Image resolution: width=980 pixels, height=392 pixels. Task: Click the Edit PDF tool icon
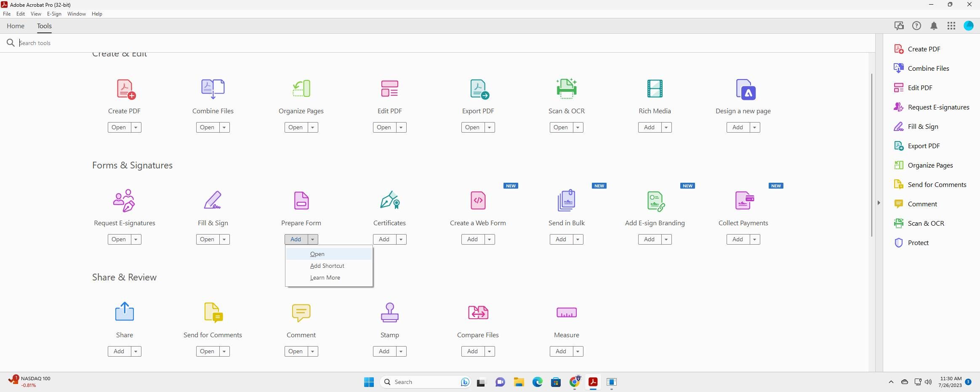tap(390, 89)
